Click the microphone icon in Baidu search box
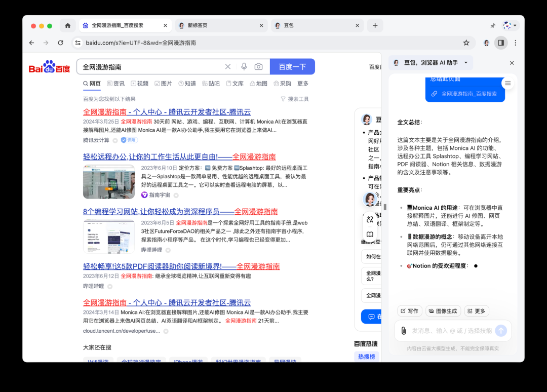The width and height of the screenshot is (547, 392). pyautogui.click(x=244, y=66)
